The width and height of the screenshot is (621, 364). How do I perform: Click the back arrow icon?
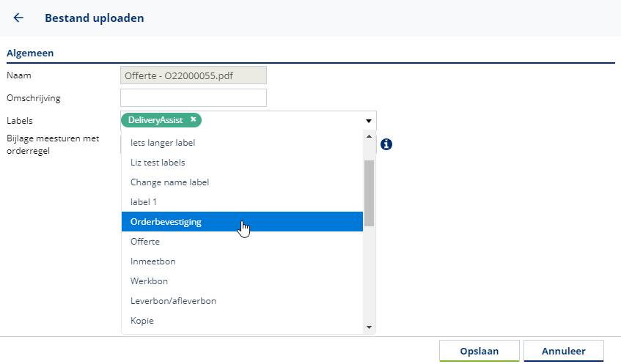tap(18, 18)
